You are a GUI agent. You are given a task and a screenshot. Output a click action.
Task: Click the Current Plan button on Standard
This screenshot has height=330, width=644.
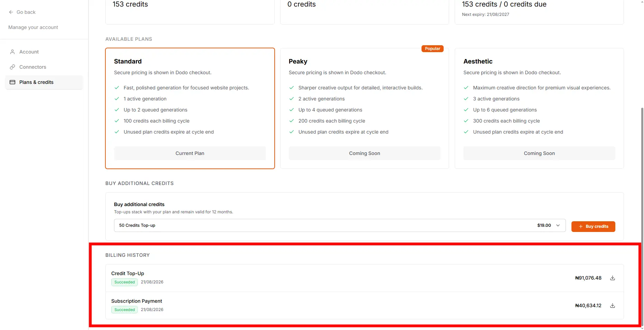pyautogui.click(x=190, y=153)
